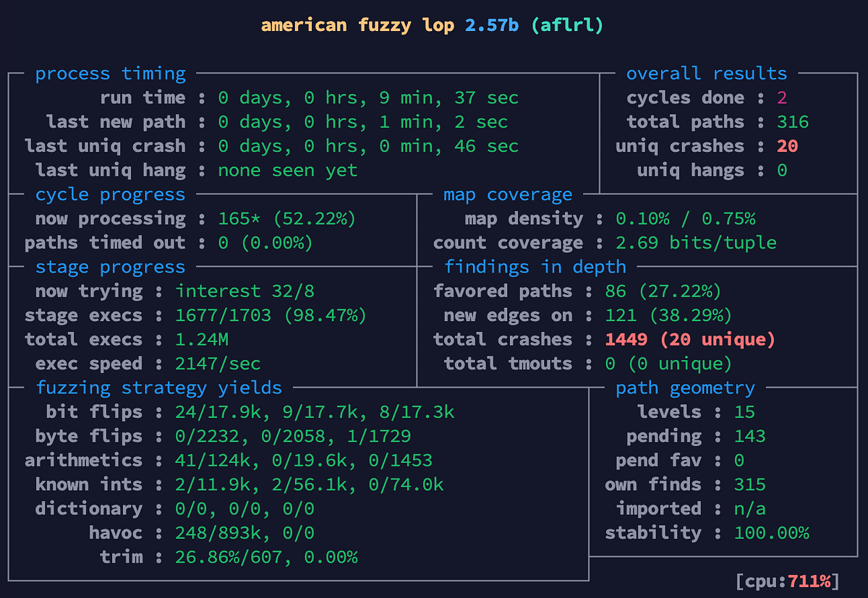Click the total crashes 1449 link

coord(626,339)
